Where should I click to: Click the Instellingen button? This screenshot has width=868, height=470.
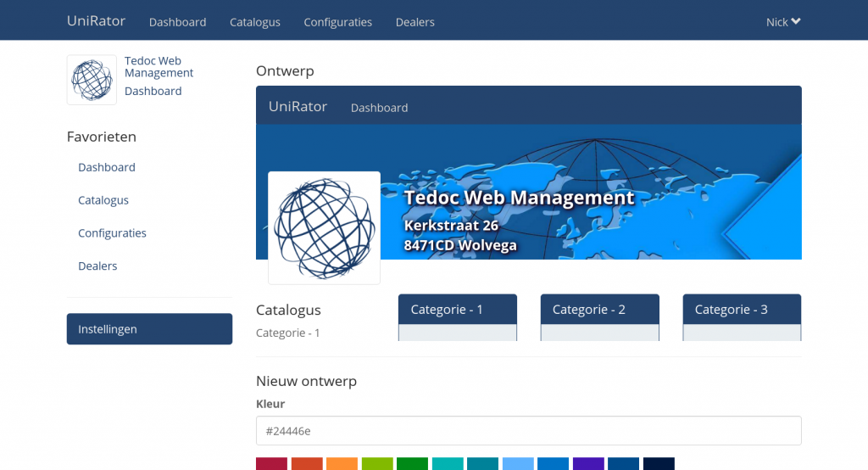(149, 329)
